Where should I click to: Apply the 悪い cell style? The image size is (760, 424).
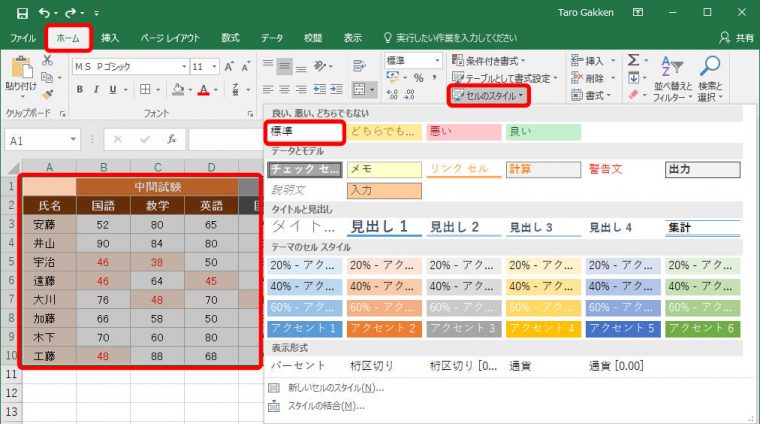[463, 131]
